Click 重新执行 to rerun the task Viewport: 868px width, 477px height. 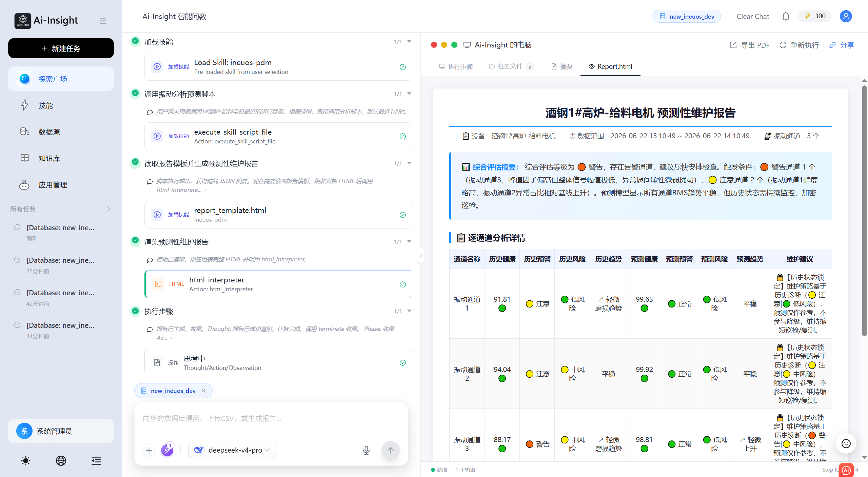(799, 45)
